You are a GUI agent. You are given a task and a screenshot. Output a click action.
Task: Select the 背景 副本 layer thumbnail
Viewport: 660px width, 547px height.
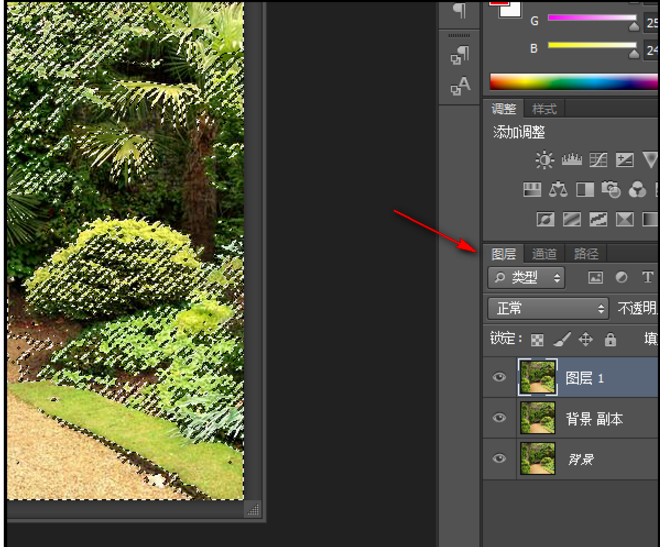(x=538, y=417)
